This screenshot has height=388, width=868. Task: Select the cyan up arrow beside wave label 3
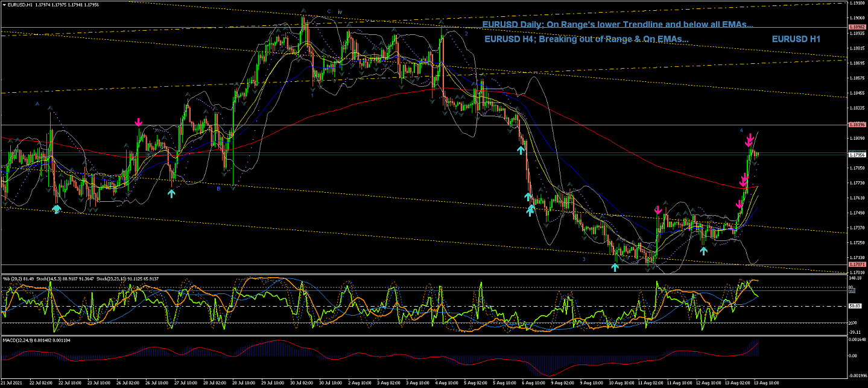(615, 267)
